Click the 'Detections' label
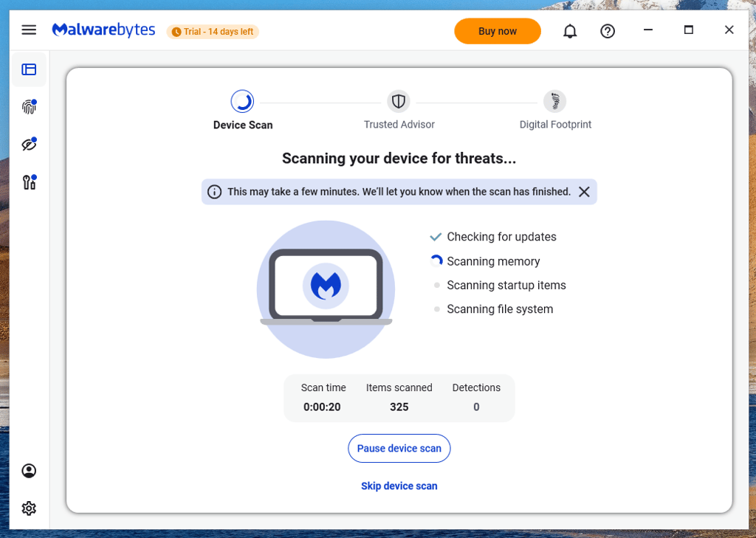 point(476,387)
